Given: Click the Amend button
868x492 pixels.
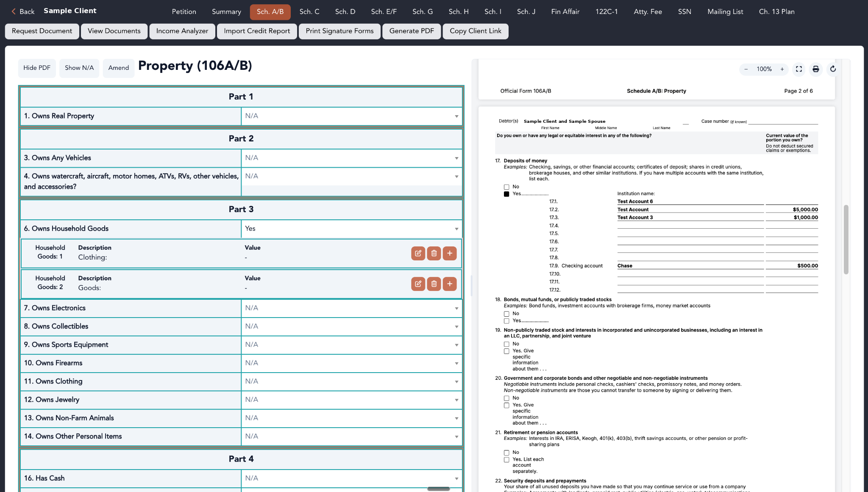Looking at the screenshot, I should coord(119,68).
